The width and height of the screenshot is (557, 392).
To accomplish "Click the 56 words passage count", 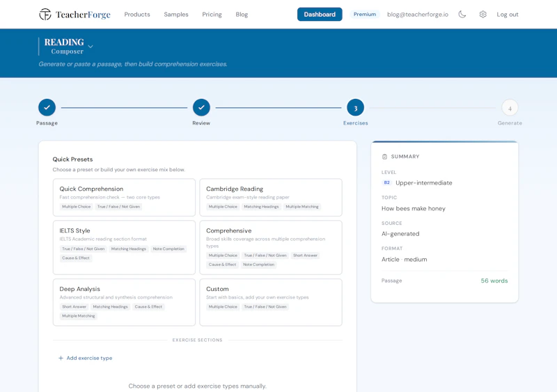I will (494, 281).
